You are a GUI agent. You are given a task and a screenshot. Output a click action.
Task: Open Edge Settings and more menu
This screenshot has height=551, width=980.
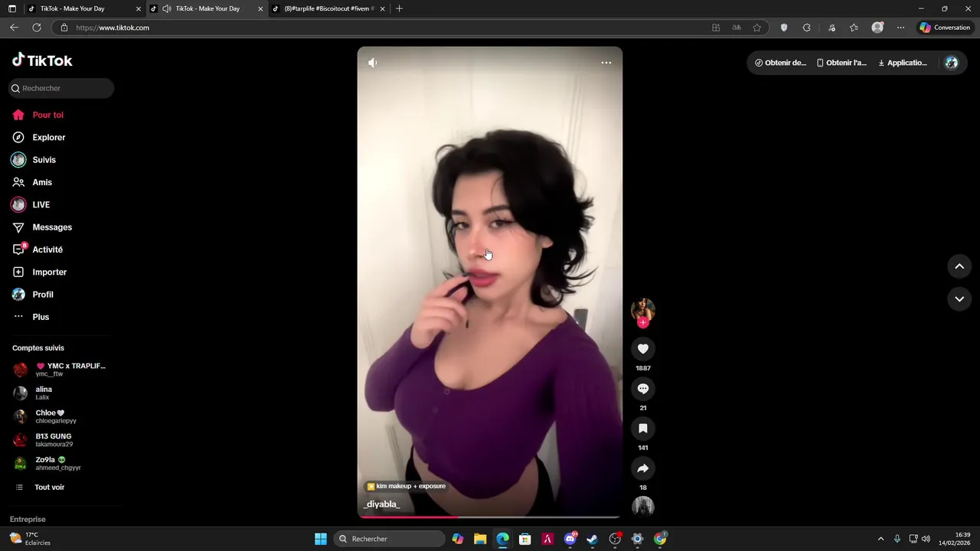[900, 28]
